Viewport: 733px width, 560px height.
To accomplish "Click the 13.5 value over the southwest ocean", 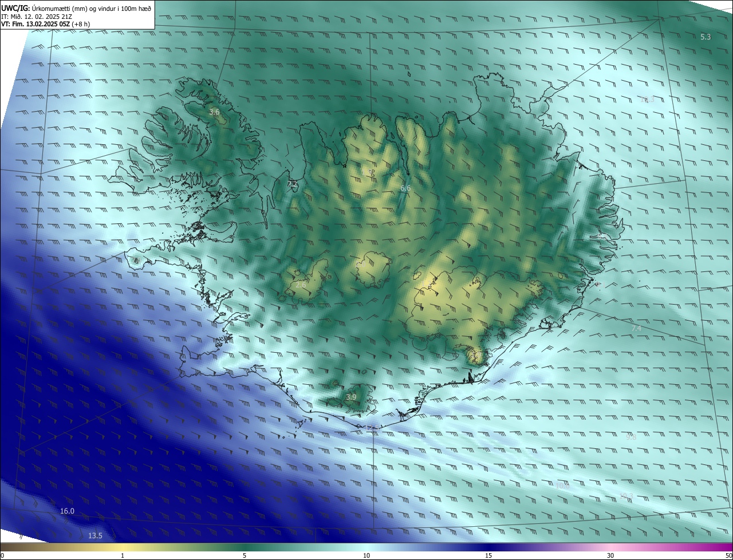I will click(x=95, y=535).
